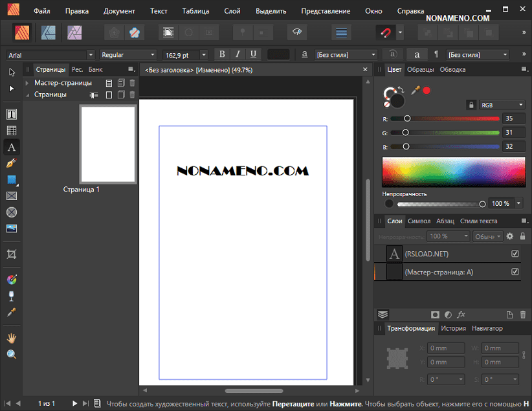Screen dimensions: 532x411
Task: Uncheck visibility of Мастер-страница: A layer
Action: click(x=515, y=272)
